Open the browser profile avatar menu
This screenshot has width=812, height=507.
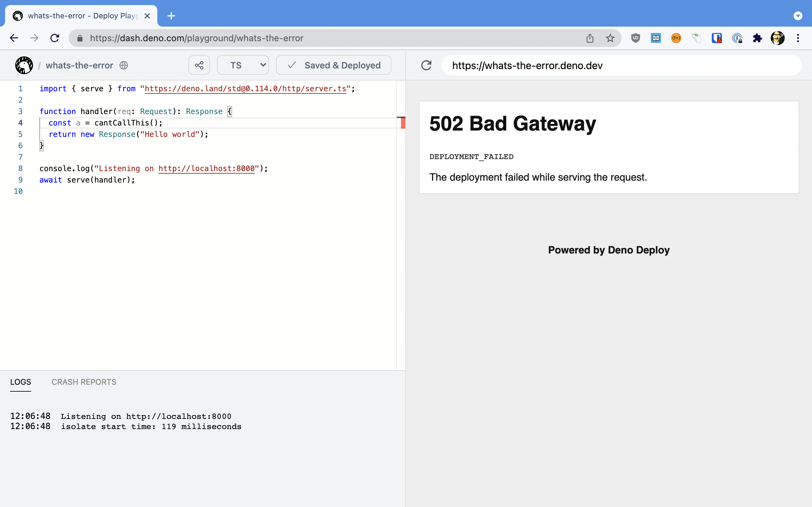click(x=778, y=38)
